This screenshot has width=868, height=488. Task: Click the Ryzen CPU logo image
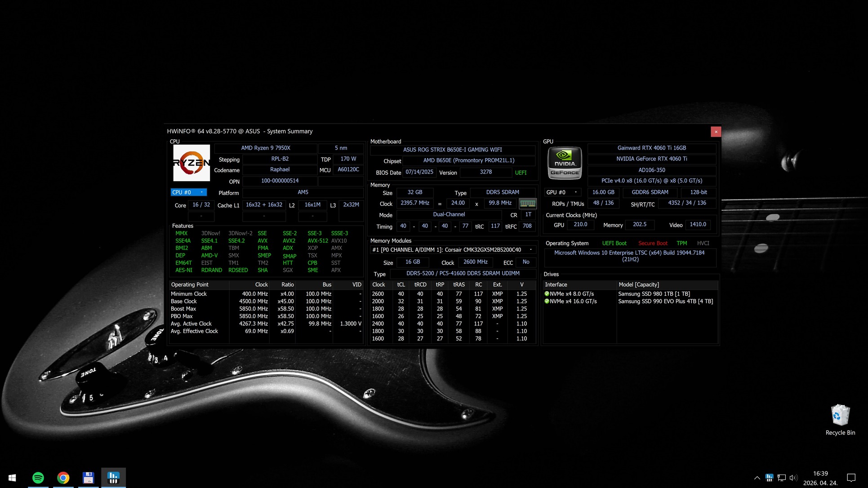coord(191,163)
